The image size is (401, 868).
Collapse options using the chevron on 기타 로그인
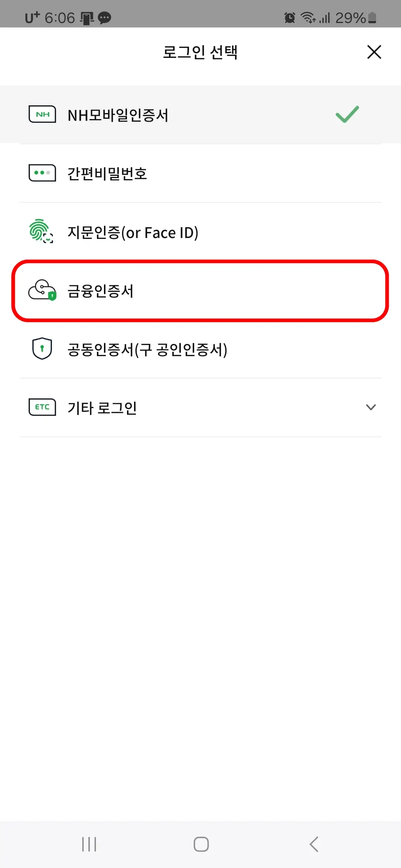click(x=371, y=408)
